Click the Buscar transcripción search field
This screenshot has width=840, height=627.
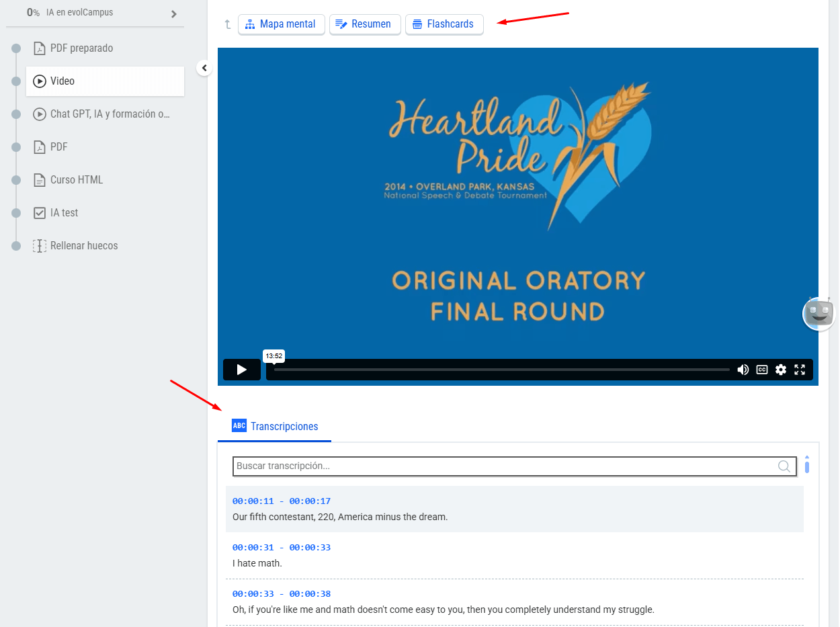[x=504, y=466]
